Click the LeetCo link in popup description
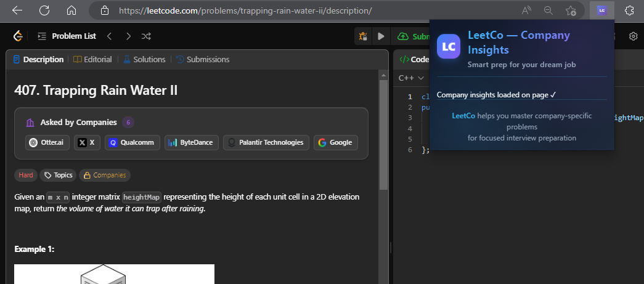Image resolution: width=644 pixels, height=284 pixels. click(463, 116)
